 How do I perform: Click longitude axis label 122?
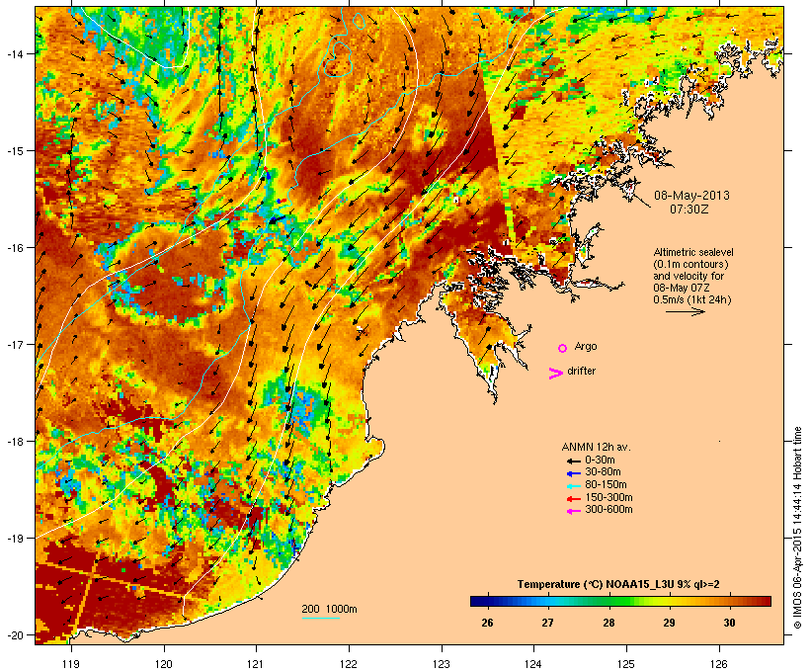point(349,664)
